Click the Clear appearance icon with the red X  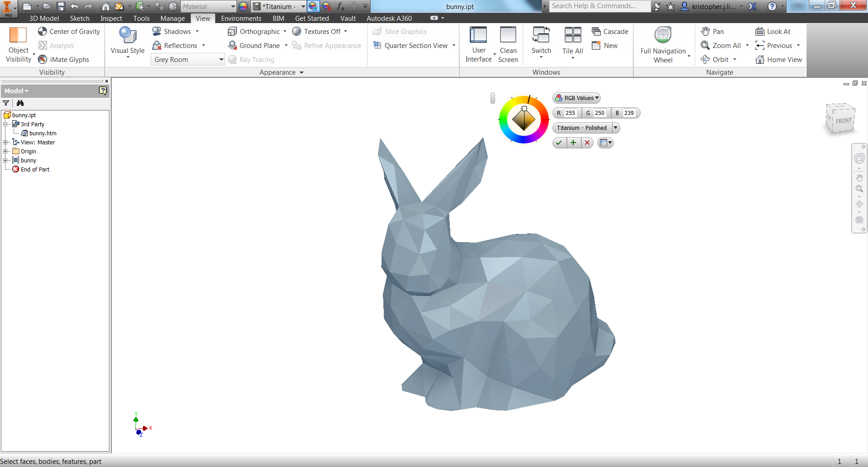327,6
